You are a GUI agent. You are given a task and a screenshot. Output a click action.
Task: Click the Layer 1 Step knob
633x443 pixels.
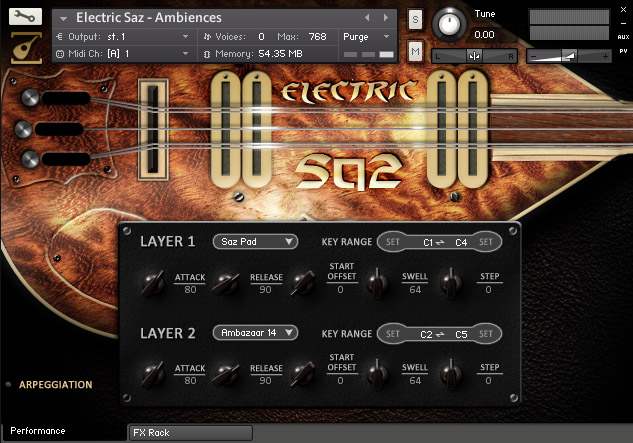451,282
